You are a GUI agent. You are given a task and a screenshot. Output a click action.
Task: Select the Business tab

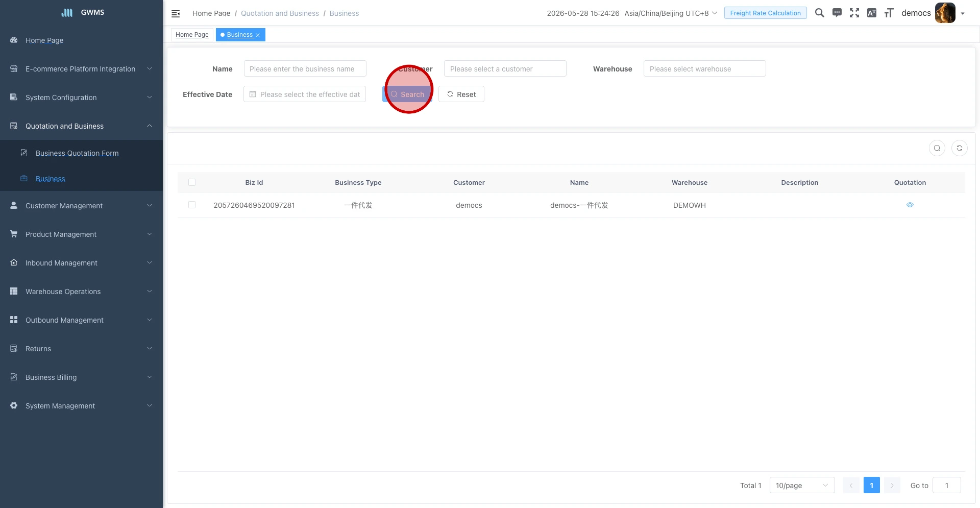239,35
